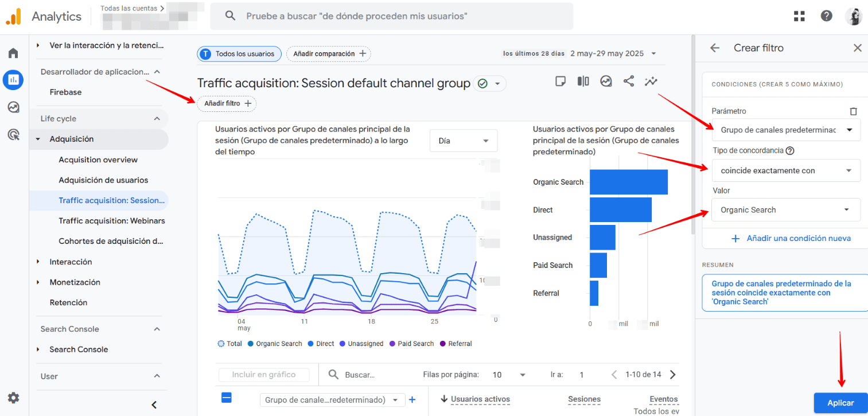Click the insights note icon in report header
The height and width of the screenshot is (416, 868).
560,81
